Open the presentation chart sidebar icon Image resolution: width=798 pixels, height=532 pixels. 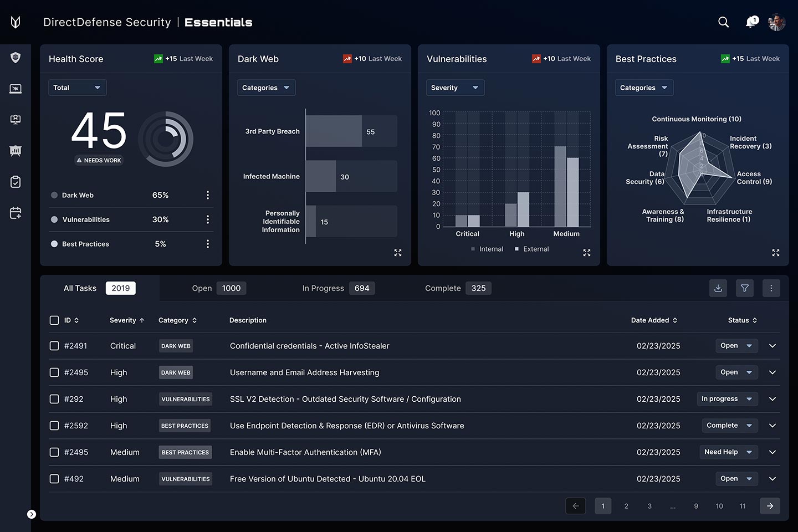point(16,151)
